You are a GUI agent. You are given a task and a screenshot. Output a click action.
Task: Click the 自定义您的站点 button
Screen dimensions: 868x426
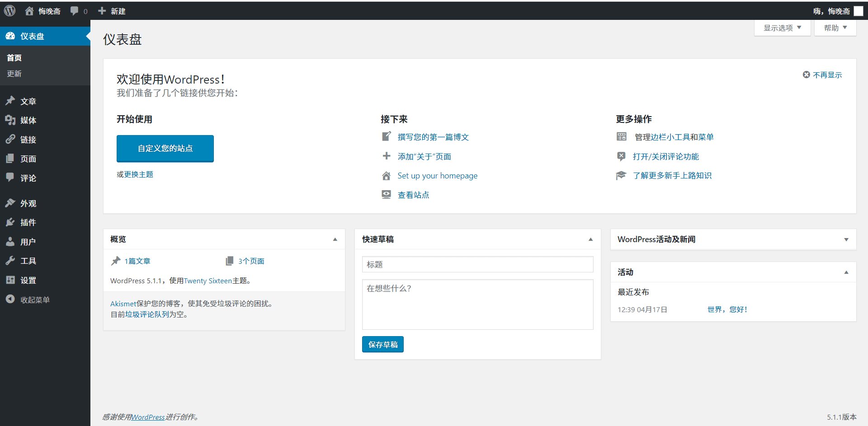(165, 148)
